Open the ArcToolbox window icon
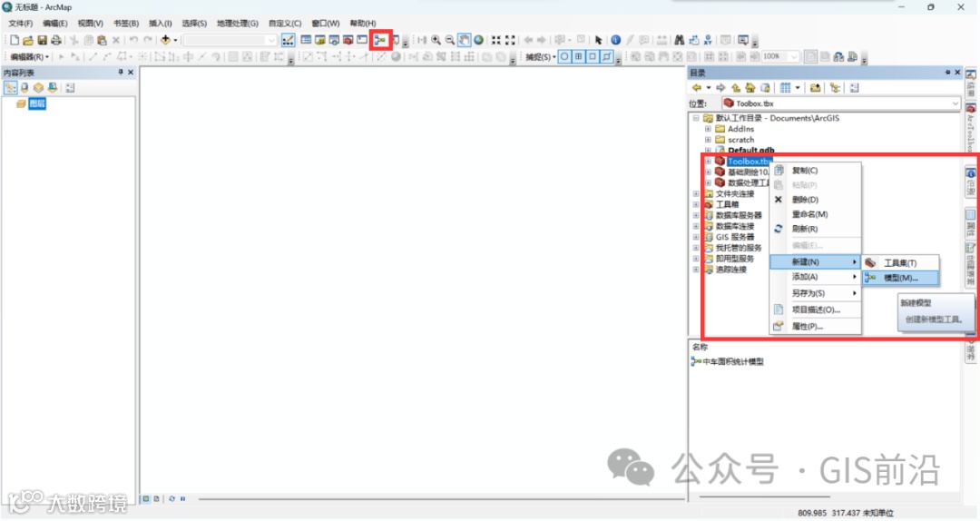Image resolution: width=980 pixels, height=521 pixels. 348,40
